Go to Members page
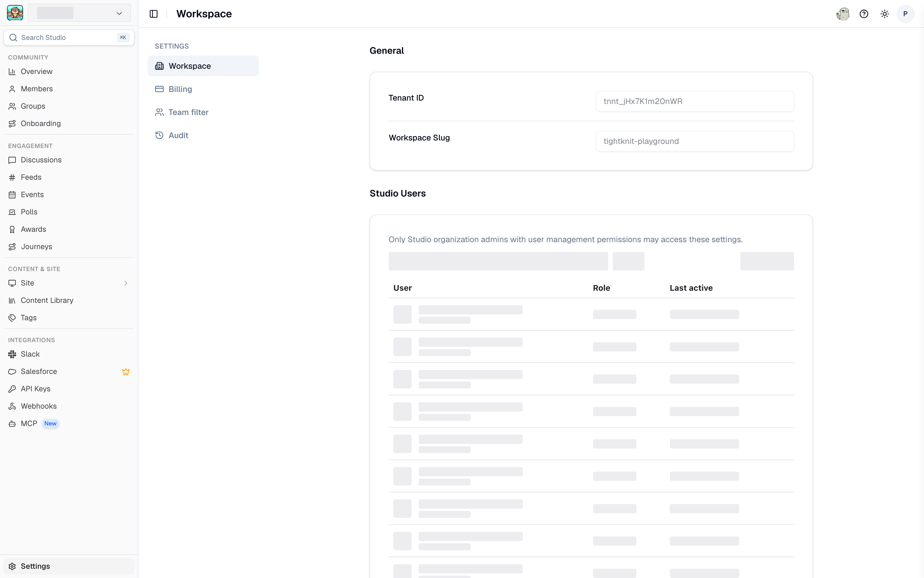Screen dimensions: 924x578 coord(69,89)
